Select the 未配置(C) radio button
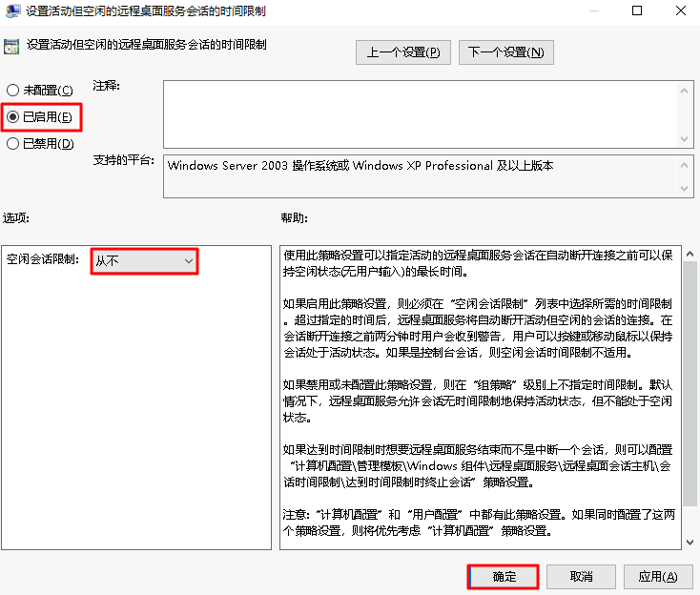The width and height of the screenshot is (700, 595). coord(40,91)
